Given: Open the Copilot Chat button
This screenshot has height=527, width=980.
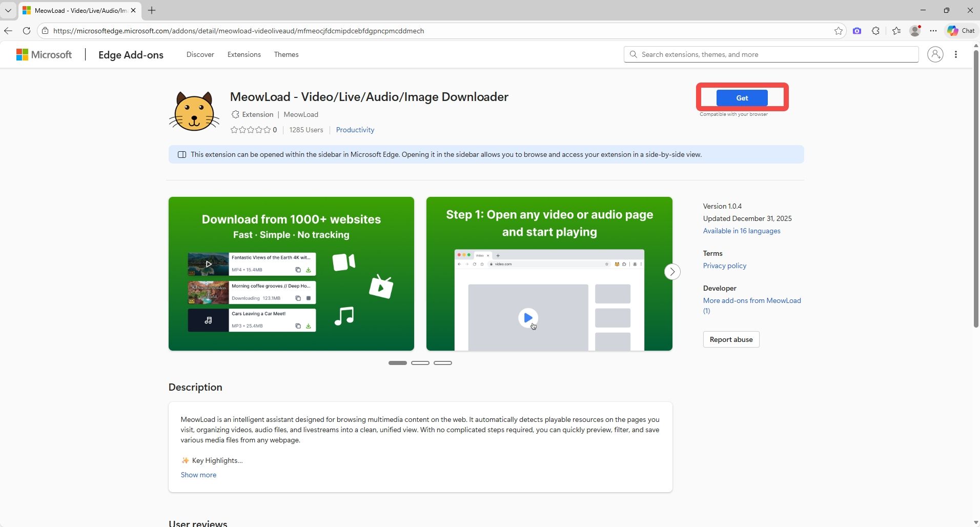Looking at the screenshot, I should (961, 31).
